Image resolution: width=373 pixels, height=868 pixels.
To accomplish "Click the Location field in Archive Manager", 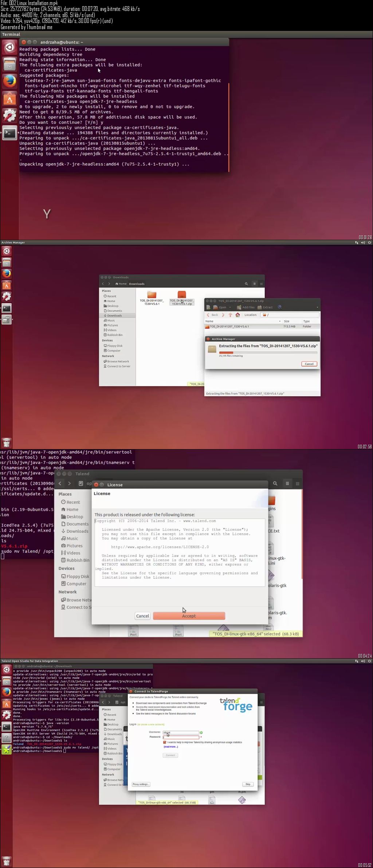I will (x=289, y=315).
